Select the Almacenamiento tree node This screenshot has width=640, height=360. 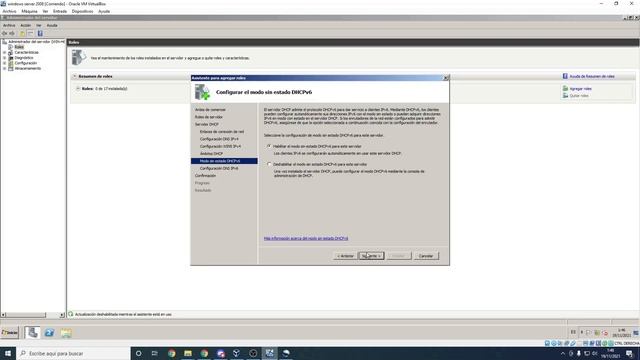(28, 68)
